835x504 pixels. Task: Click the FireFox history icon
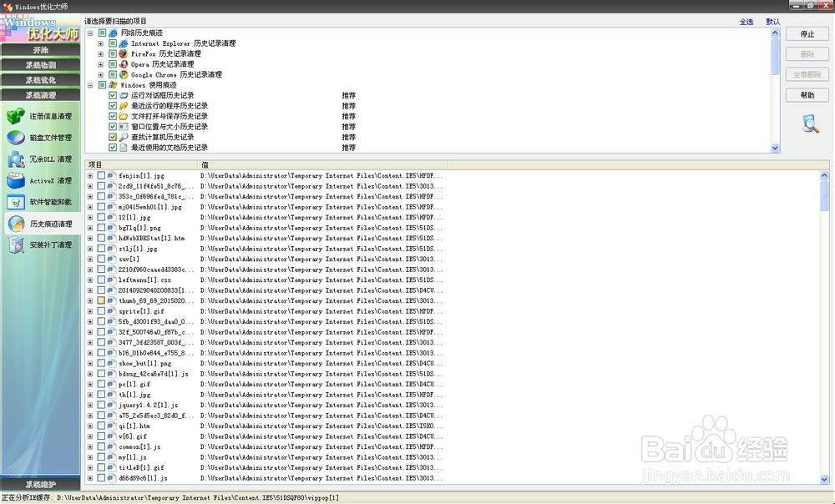pyautogui.click(x=124, y=53)
